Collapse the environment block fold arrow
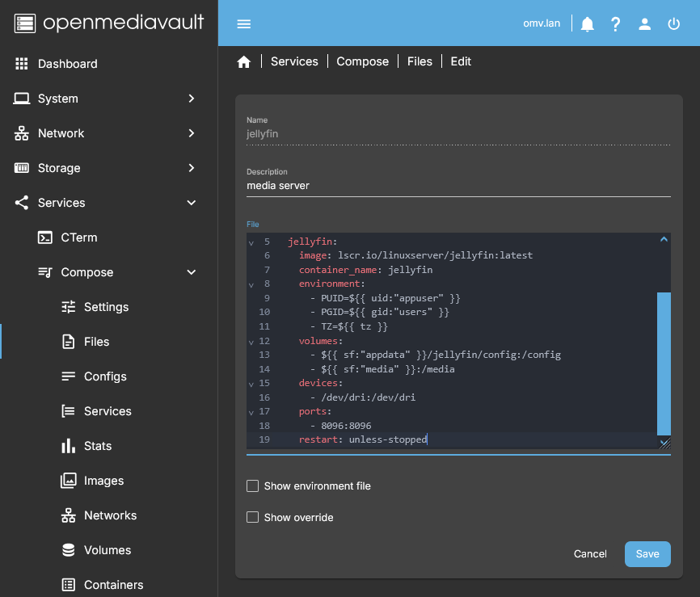Image resolution: width=700 pixels, height=597 pixels. point(251,284)
